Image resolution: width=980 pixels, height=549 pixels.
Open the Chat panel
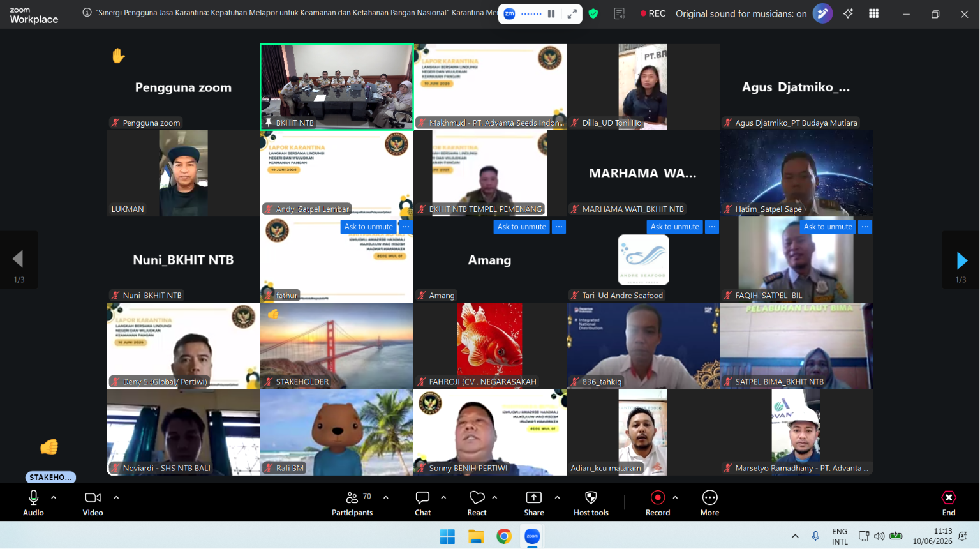click(423, 503)
